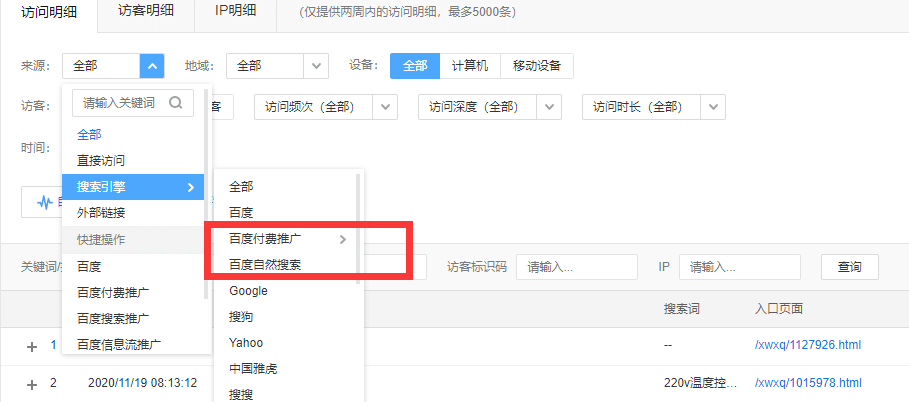
Task: Select 移动设备 device filter
Action: (x=537, y=66)
